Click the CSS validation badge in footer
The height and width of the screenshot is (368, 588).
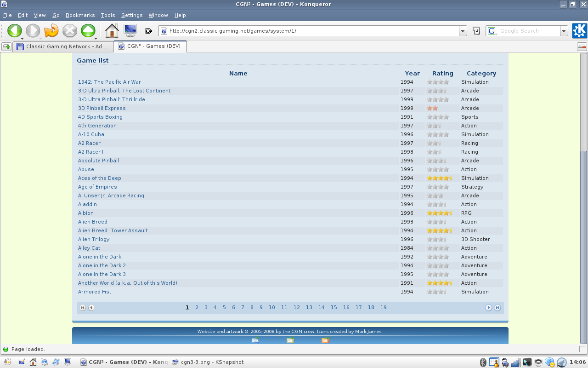290,340
